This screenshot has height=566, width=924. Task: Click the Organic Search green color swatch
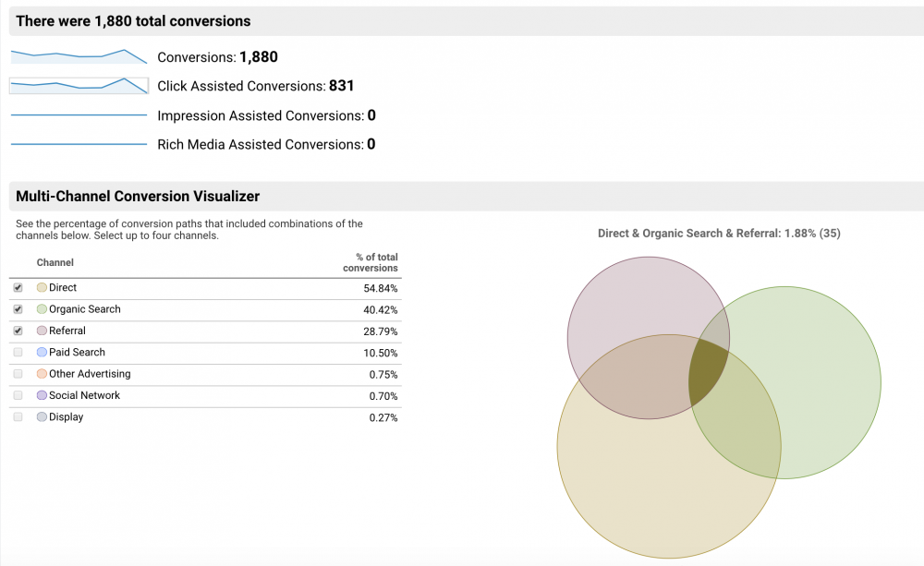click(42, 309)
